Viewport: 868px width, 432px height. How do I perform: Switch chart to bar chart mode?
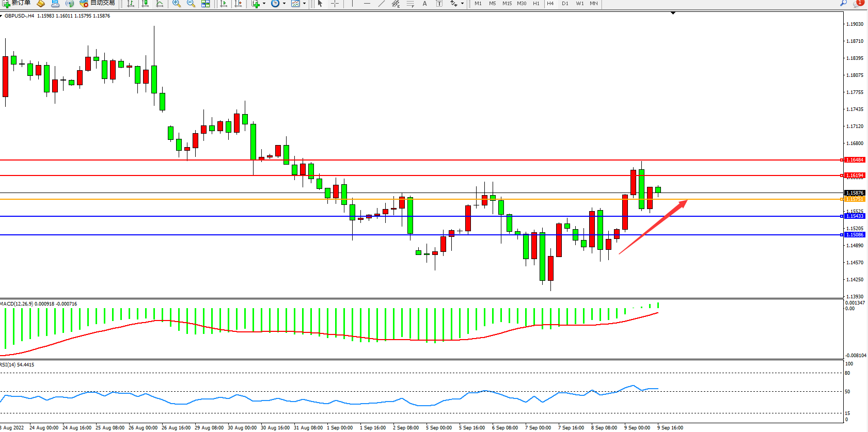pyautogui.click(x=131, y=4)
